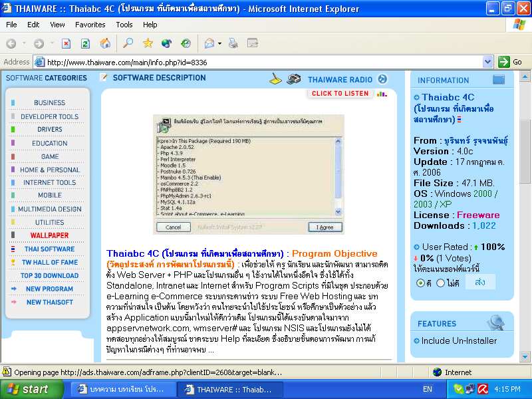Click the equalizer bars icon near Click to Listen
This screenshot has width=532, height=399.
coord(382,94)
